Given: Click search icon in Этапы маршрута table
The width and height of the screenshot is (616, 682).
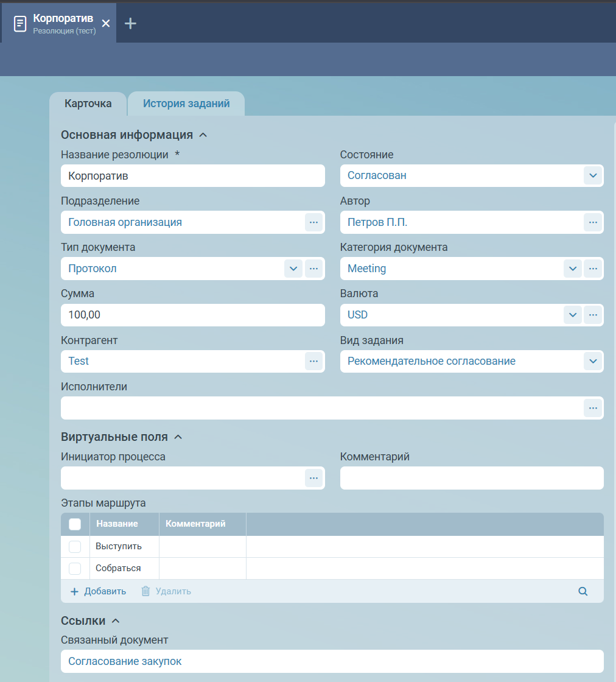Looking at the screenshot, I should pos(583,591).
